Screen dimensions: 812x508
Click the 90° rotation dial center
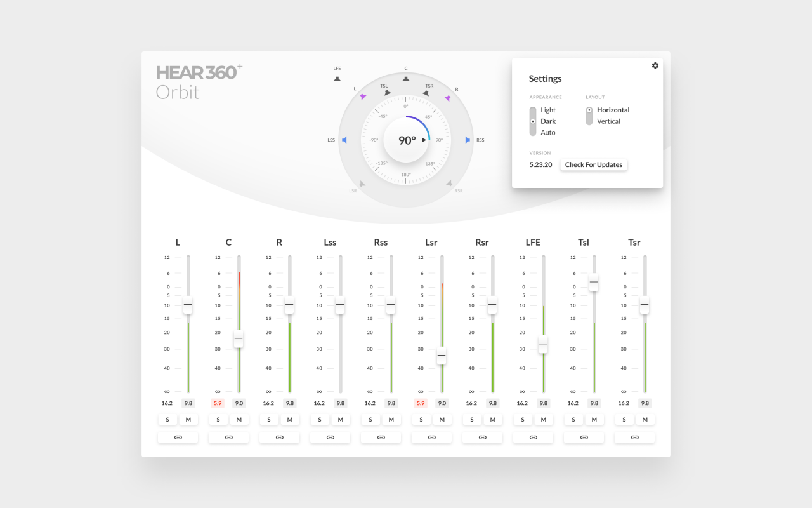pyautogui.click(x=405, y=138)
